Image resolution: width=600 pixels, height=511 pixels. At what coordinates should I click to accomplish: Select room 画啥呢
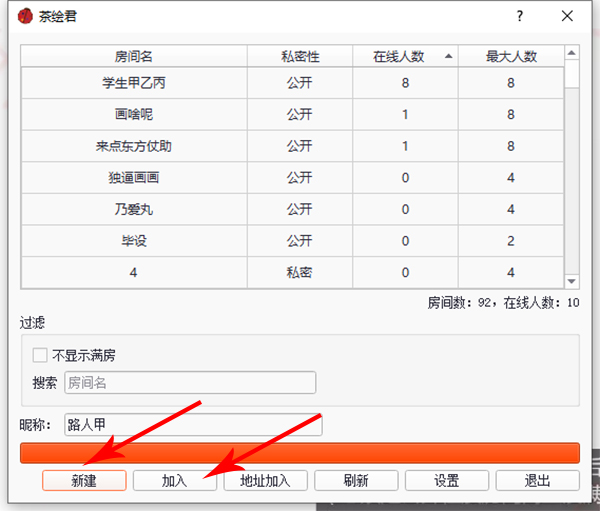tap(134, 114)
